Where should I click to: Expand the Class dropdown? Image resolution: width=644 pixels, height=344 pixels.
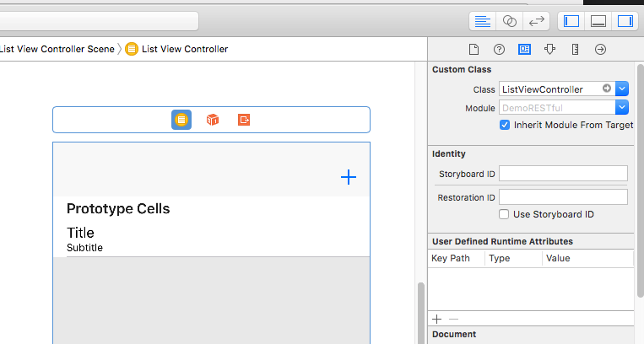[x=622, y=89]
